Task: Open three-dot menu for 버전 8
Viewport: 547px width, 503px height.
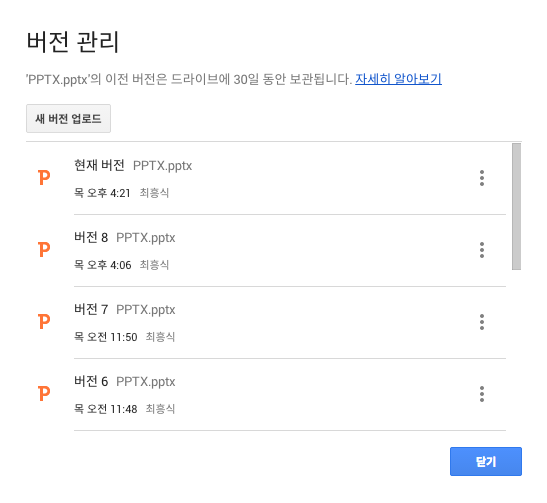Action: tap(481, 250)
